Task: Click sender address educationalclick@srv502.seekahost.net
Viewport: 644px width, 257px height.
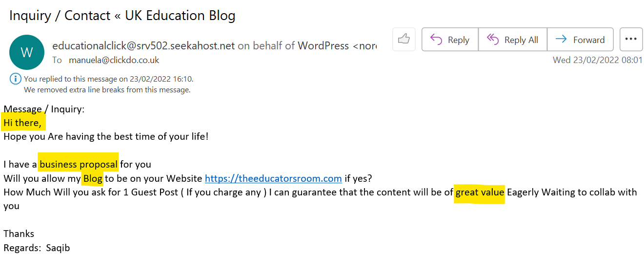Action: [143, 45]
